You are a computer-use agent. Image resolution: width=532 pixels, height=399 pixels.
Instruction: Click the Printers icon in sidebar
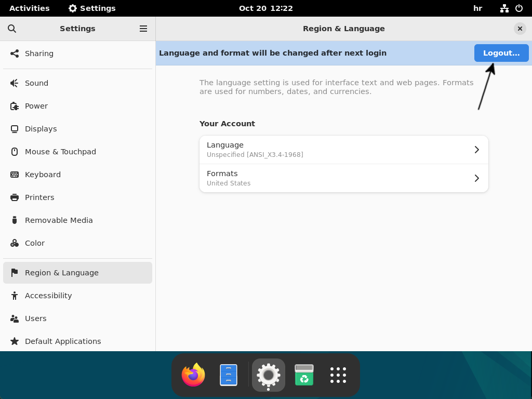tap(15, 197)
